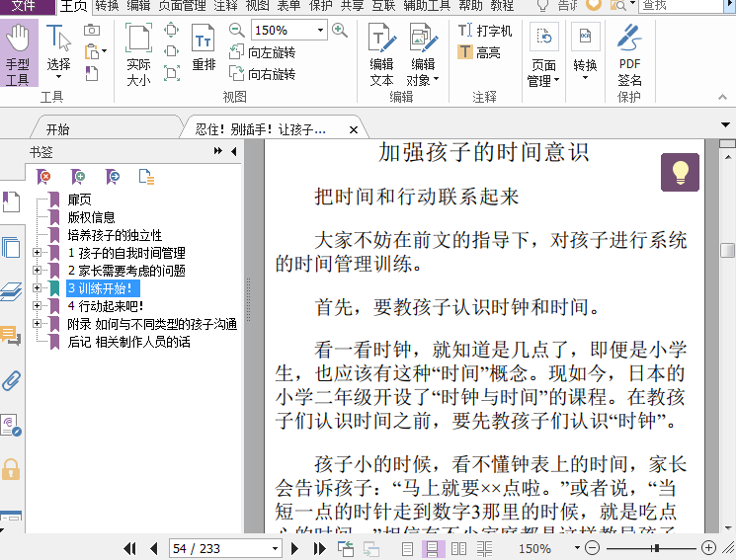The width and height of the screenshot is (736, 560).
Task: Open the 版权信息 bookmark
Action: click(x=91, y=217)
